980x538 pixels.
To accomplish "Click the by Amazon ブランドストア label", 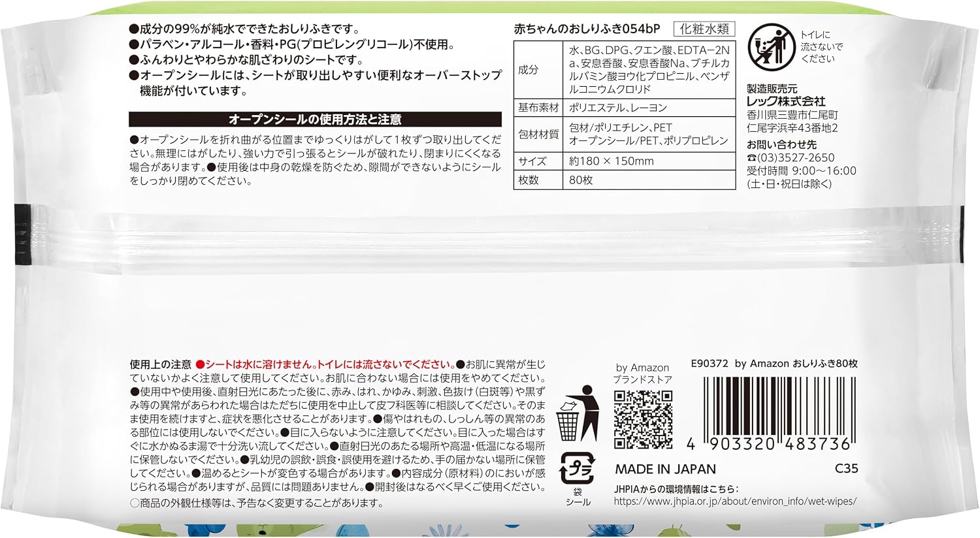I will tap(642, 373).
